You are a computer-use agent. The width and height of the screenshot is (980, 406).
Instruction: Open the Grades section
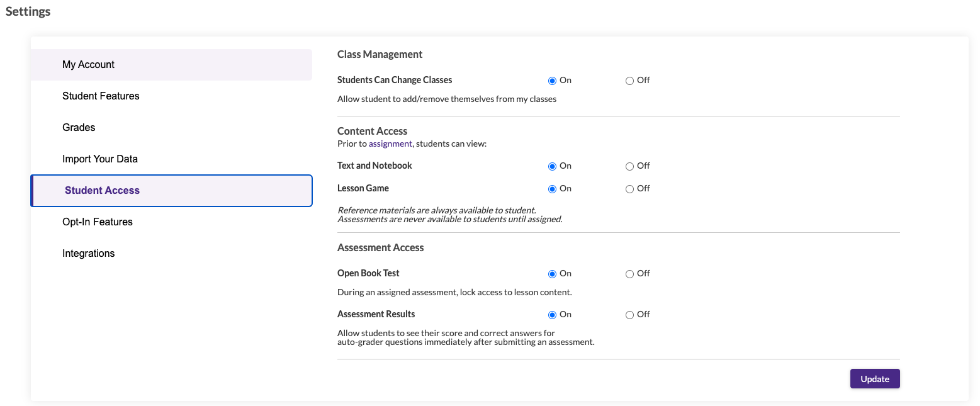(x=79, y=127)
